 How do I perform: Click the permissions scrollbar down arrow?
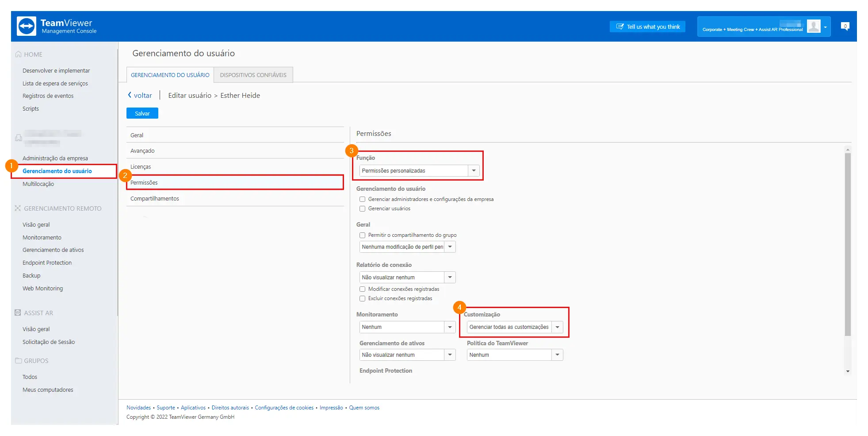[x=848, y=371]
